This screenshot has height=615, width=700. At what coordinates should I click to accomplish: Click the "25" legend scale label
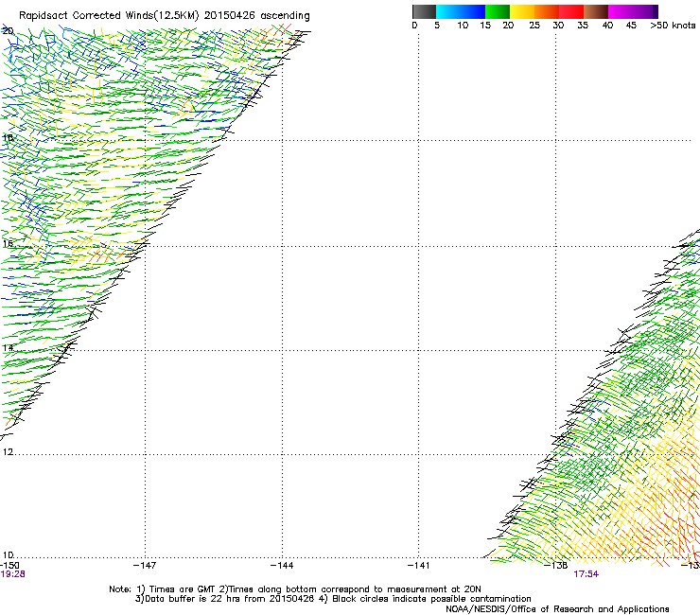point(534,26)
